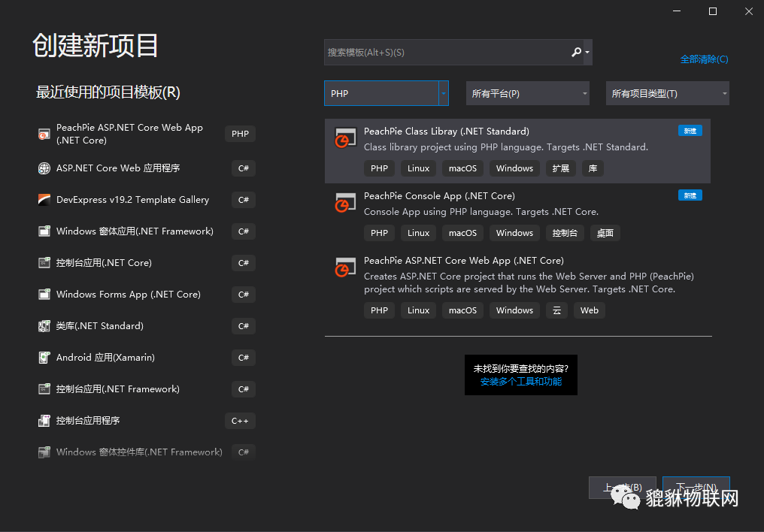Minimize the 创建新项目 window
Image resolution: width=764 pixels, height=532 pixels.
[x=677, y=11]
